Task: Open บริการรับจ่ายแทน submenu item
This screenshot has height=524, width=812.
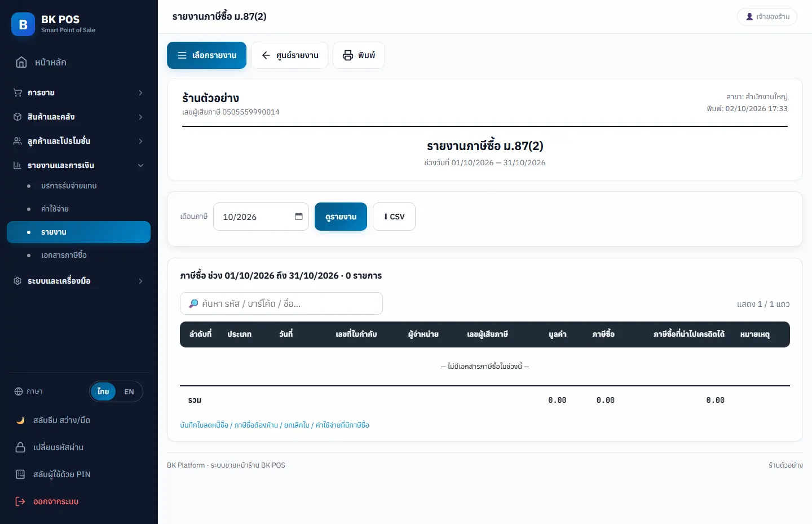Action: pyautogui.click(x=78, y=186)
